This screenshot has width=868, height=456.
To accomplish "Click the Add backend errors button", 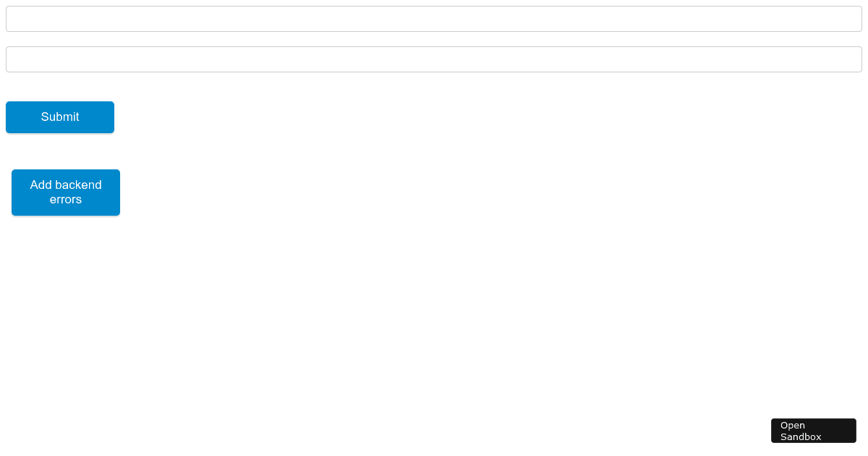I will click(x=66, y=193).
